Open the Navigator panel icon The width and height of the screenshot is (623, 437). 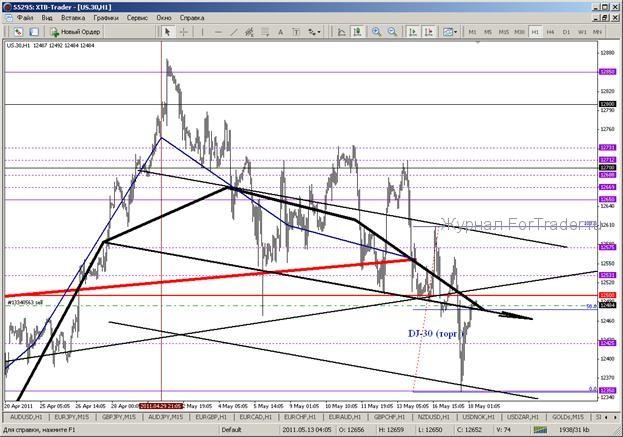34,32
